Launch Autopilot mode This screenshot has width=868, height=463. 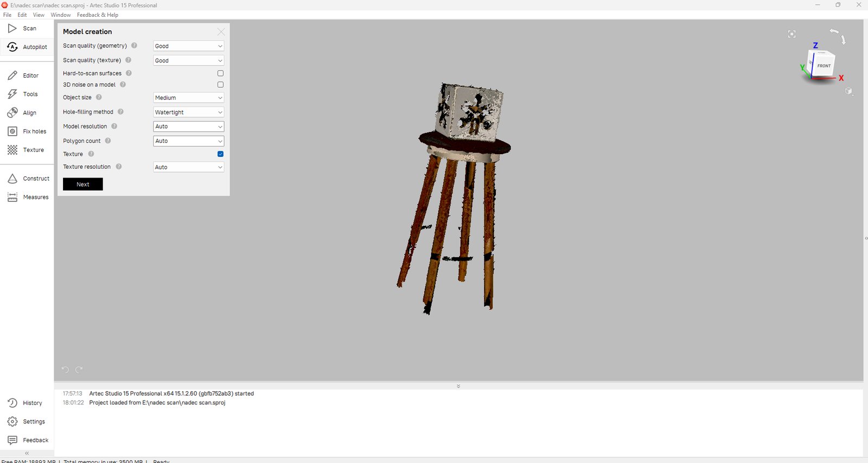(27, 47)
